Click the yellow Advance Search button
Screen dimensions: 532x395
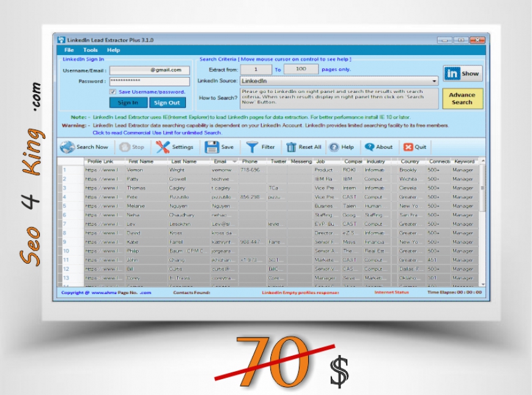(x=462, y=98)
